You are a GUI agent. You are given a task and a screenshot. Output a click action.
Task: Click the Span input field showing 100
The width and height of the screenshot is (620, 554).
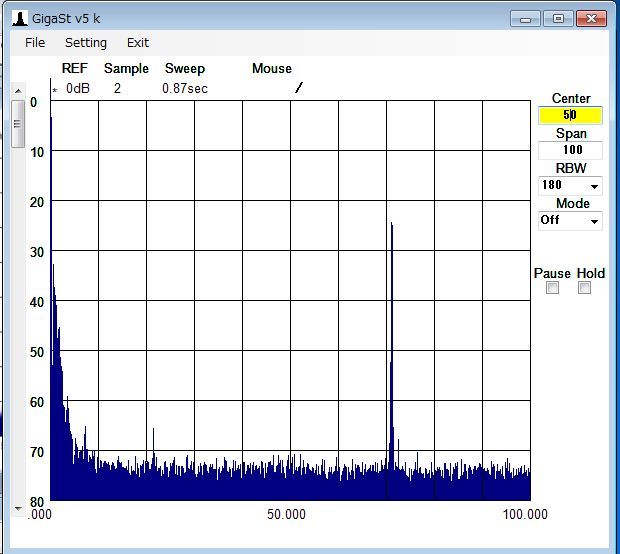(570, 150)
